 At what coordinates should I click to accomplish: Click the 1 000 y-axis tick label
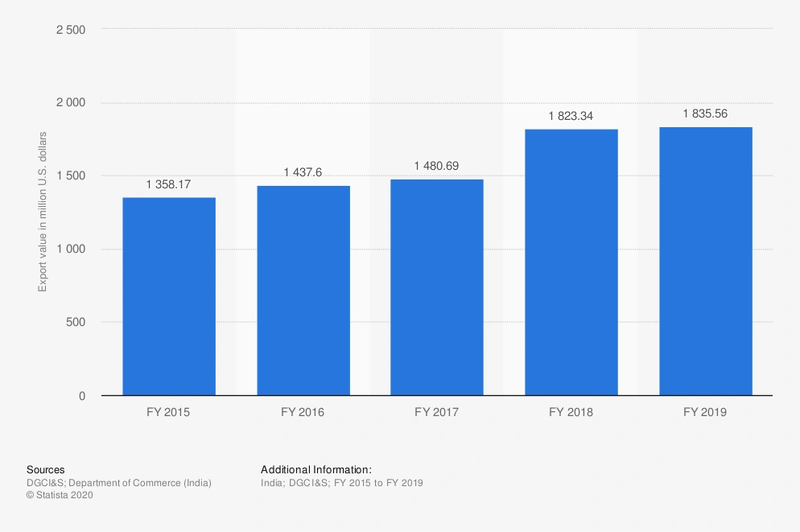point(71,249)
